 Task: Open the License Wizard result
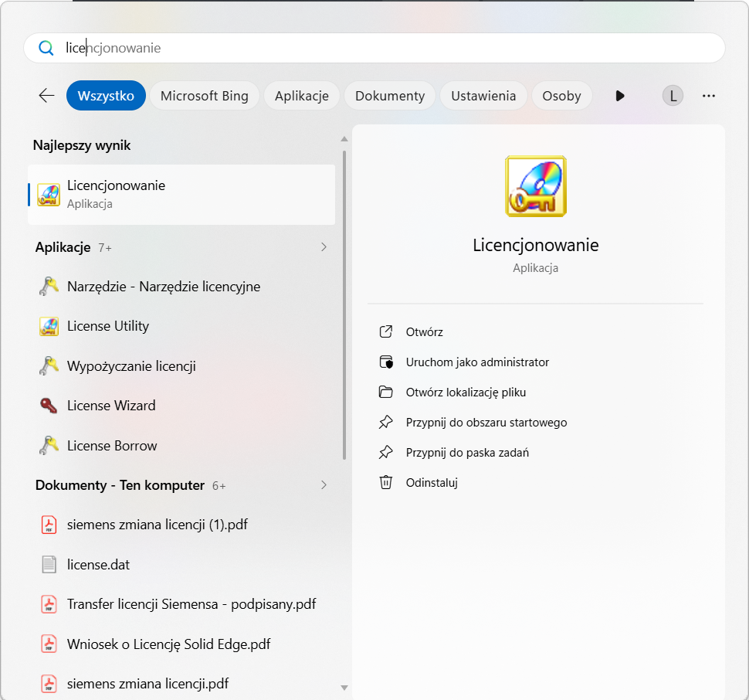181,406
